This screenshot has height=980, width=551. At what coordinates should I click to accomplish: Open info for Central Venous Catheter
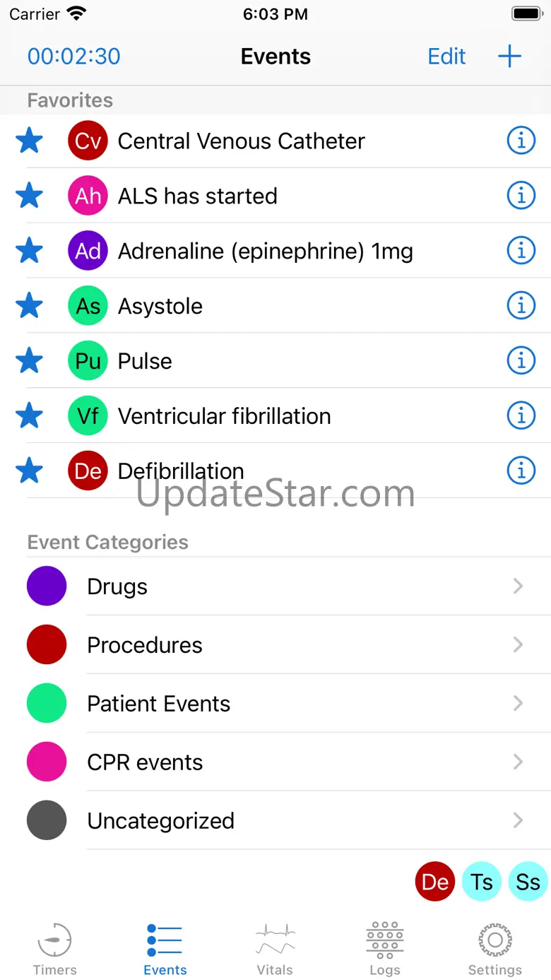pos(521,141)
